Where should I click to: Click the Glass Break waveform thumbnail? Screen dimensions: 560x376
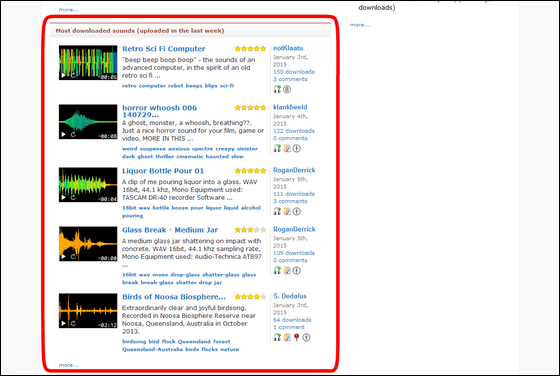click(x=88, y=244)
